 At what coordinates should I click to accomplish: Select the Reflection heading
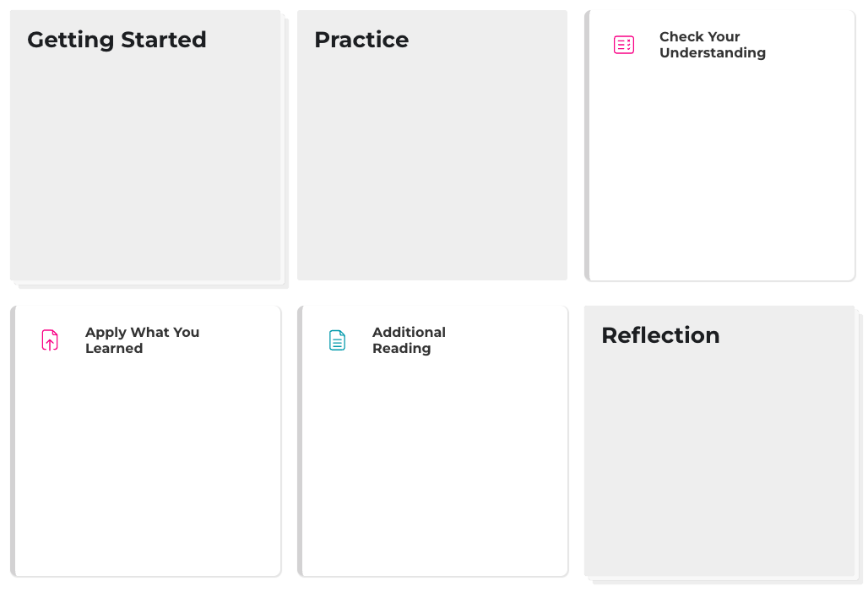(x=660, y=335)
